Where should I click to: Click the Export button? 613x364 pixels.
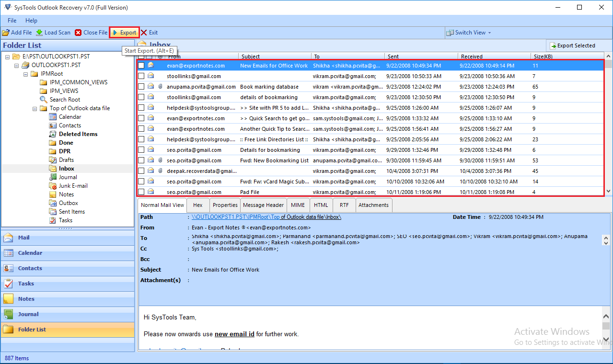124,33
